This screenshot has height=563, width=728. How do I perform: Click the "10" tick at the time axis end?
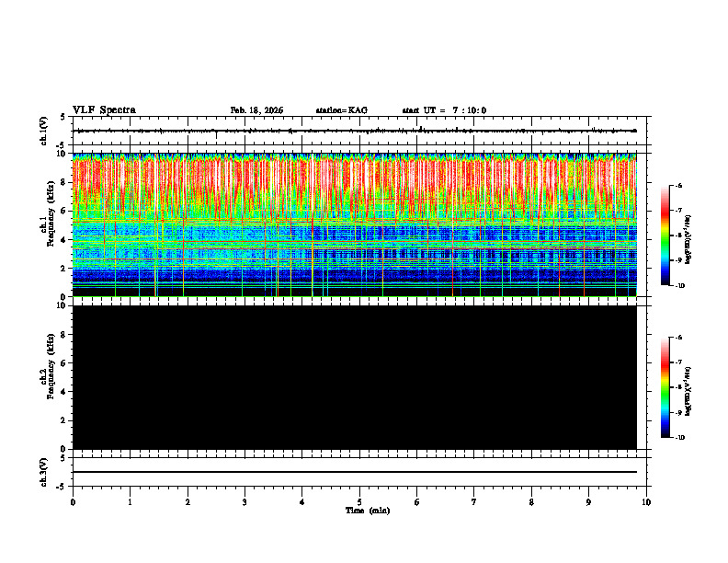tap(646, 502)
